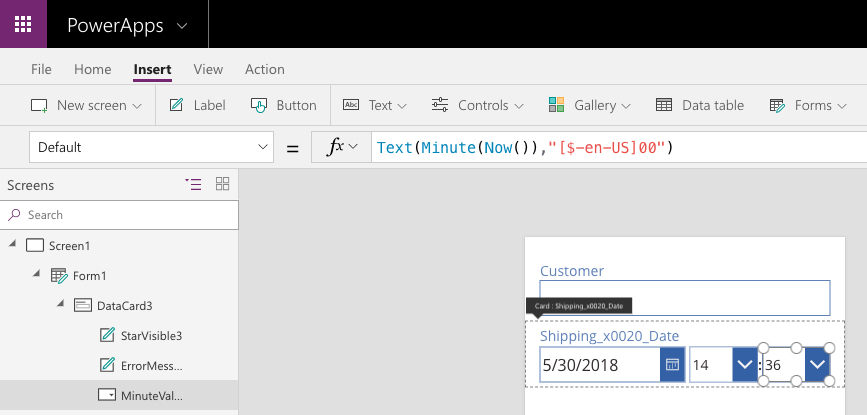Insert a Label control
867x415 pixels.
point(197,105)
